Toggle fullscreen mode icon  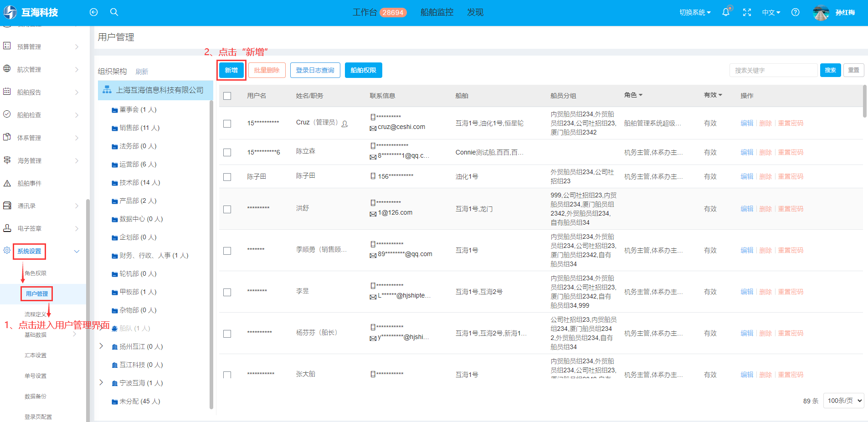tap(747, 12)
